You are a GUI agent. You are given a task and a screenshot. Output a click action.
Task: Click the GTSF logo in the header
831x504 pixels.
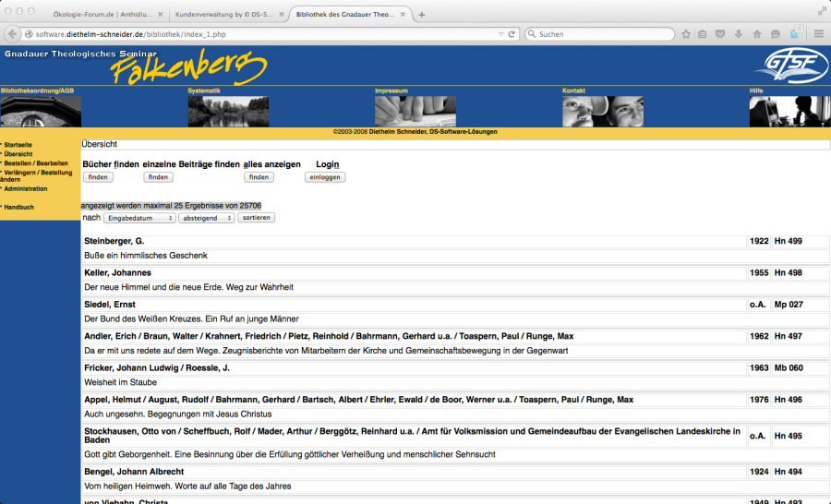pos(793,66)
